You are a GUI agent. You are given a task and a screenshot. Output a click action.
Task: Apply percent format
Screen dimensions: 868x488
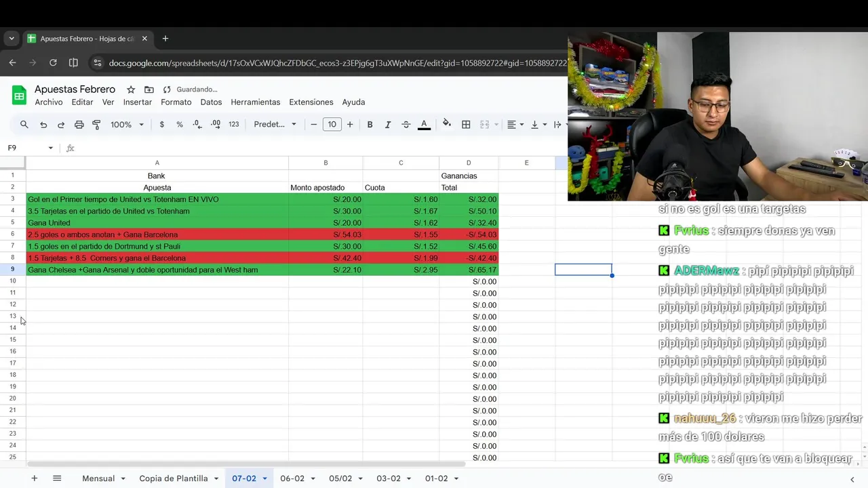coord(180,125)
